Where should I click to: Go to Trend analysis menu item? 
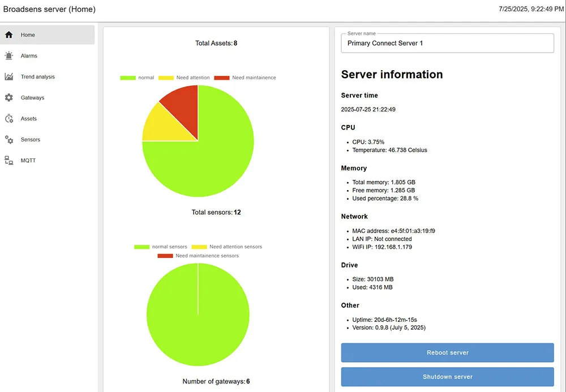38,77
